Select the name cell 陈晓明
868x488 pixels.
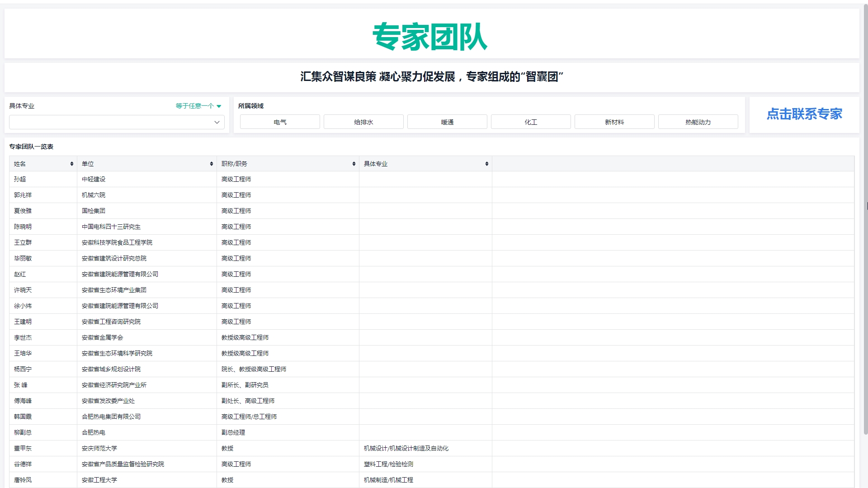click(43, 227)
